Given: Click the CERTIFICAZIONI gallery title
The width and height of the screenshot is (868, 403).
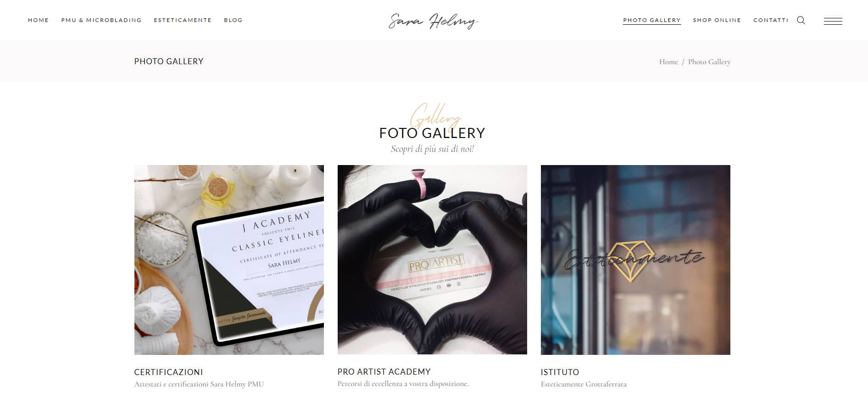Looking at the screenshot, I should tap(168, 372).
